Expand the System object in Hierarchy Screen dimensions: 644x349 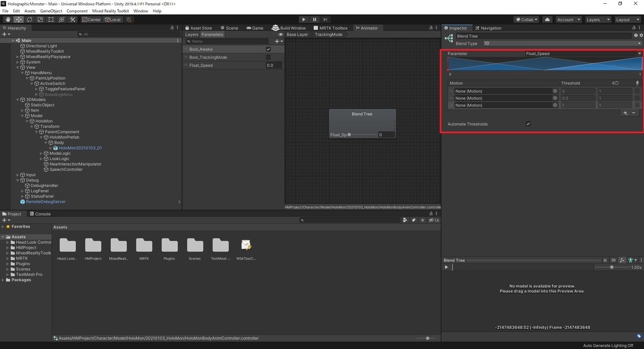(18, 62)
